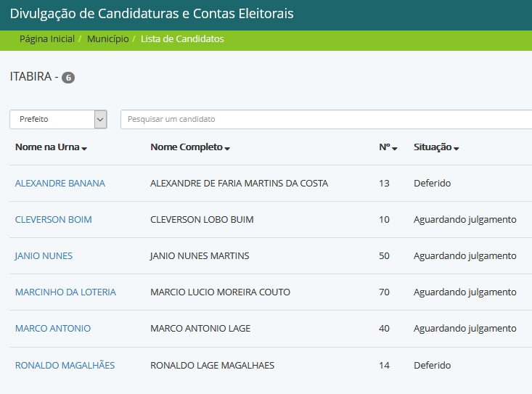Click the Divulgação de Candidaturas header title
This screenshot has height=394, width=532.
152,14
